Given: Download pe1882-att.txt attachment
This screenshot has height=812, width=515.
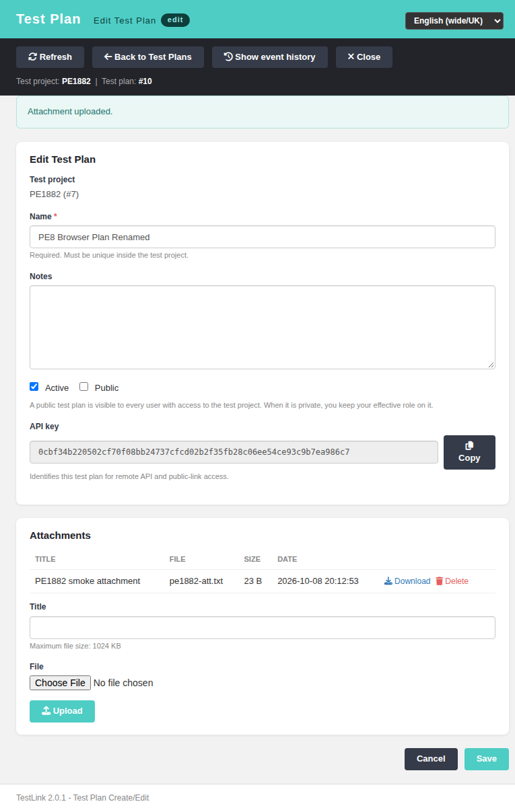Looking at the screenshot, I should point(407,581).
